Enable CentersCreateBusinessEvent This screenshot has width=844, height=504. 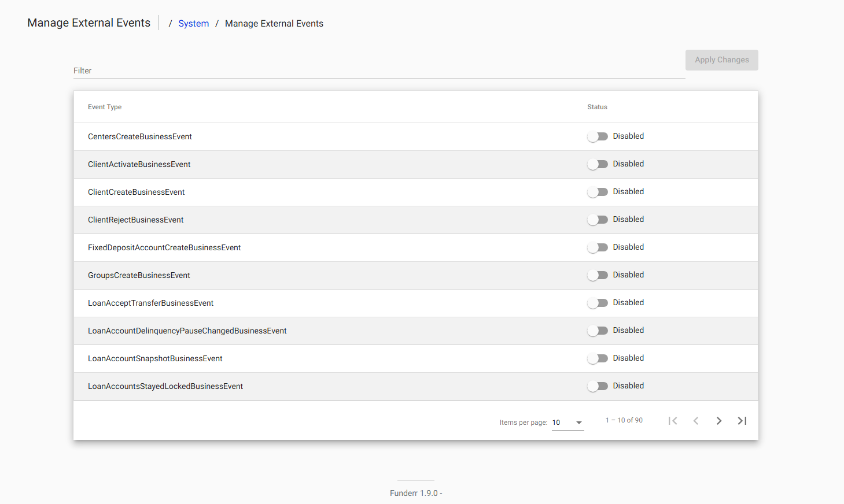coord(598,136)
